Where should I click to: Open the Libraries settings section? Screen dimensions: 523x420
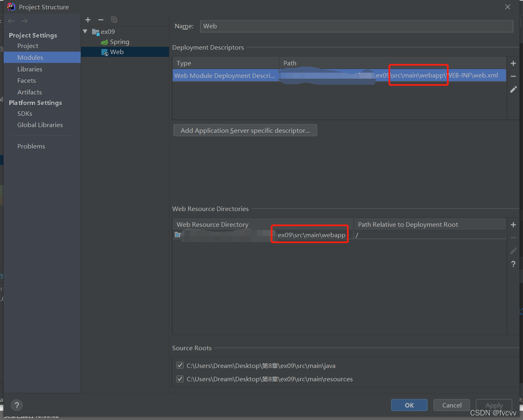tap(30, 69)
